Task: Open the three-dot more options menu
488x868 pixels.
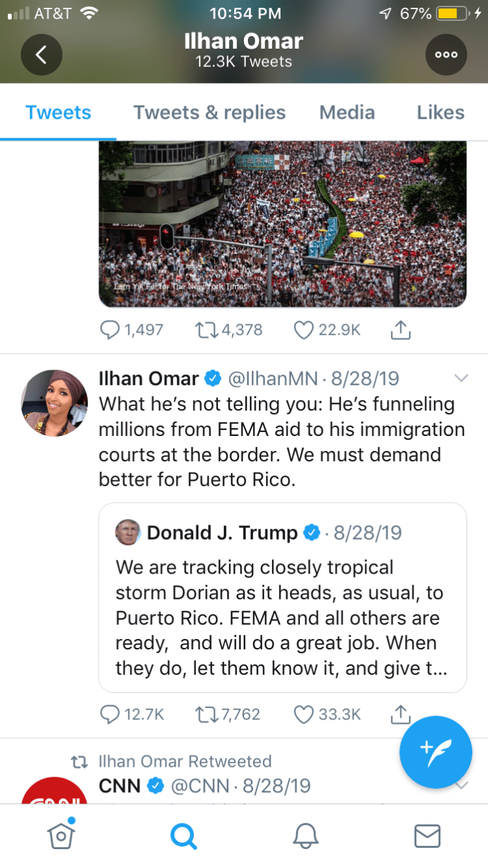Action: click(x=446, y=55)
